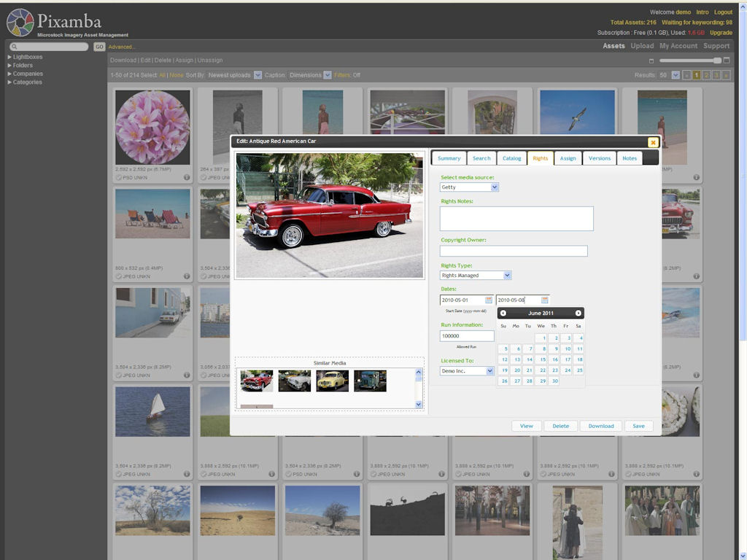Image resolution: width=747 pixels, height=560 pixels.
Task: Go to previous month in the calendar
Action: tap(503, 313)
